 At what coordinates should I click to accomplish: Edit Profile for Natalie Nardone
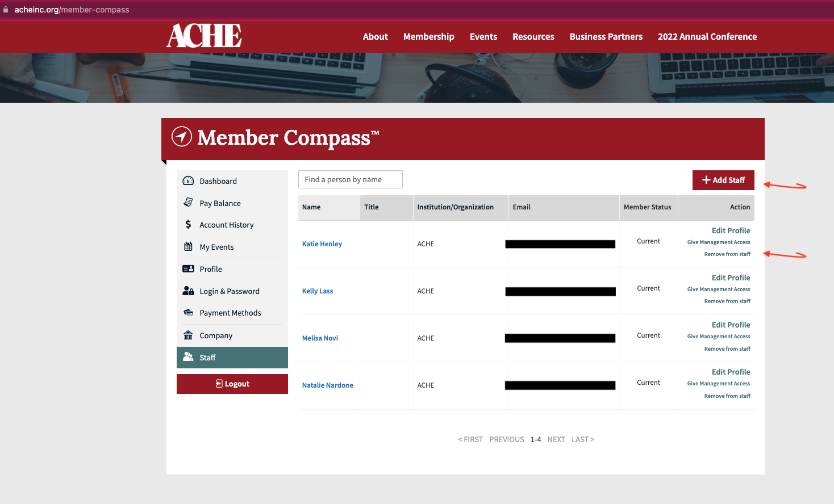coord(731,372)
